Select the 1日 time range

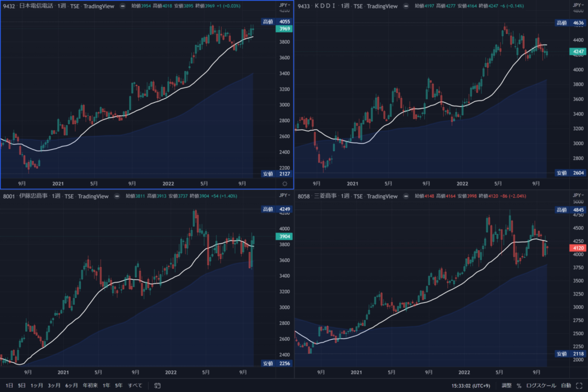(x=9, y=385)
